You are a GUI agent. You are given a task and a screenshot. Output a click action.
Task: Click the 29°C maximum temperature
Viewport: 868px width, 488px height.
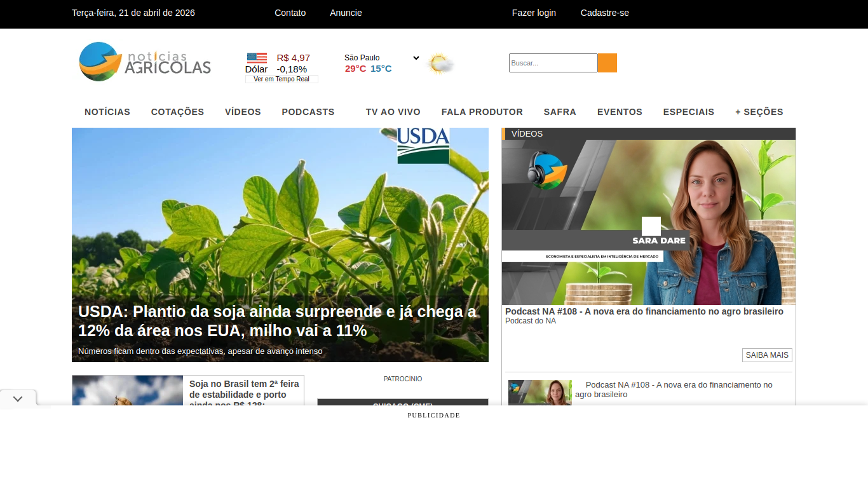pos(356,69)
